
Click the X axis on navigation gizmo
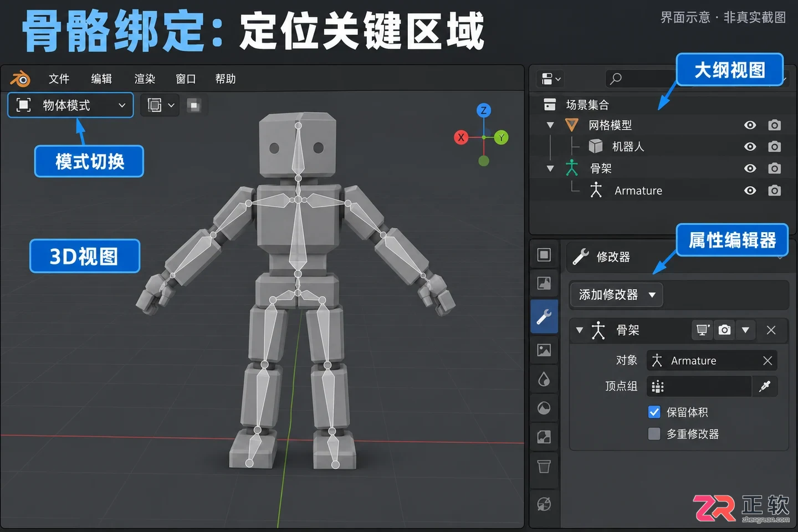[461, 137]
